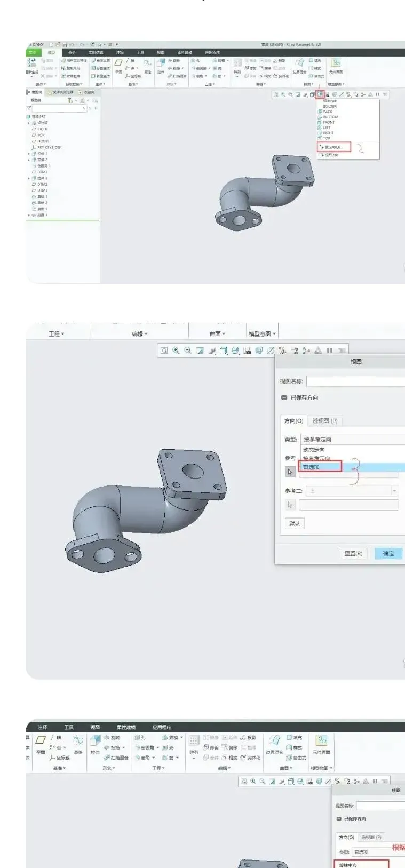The width and height of the screenshot is (405, 868).
Task: Open 模型意图 group dropdown in middle screenshot
Action: (x=262, y=334)
